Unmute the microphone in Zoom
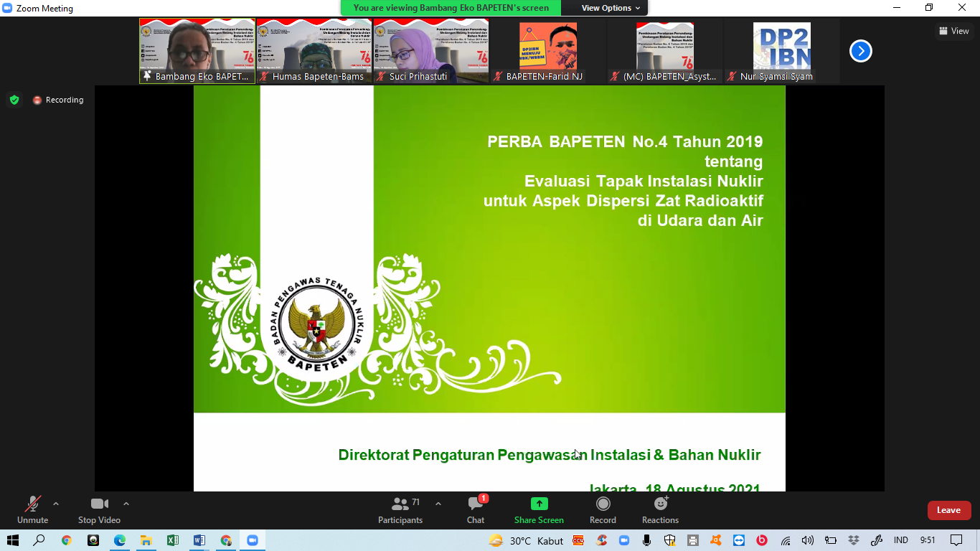Viewport: 980px width, 551px height. point(32,510)
